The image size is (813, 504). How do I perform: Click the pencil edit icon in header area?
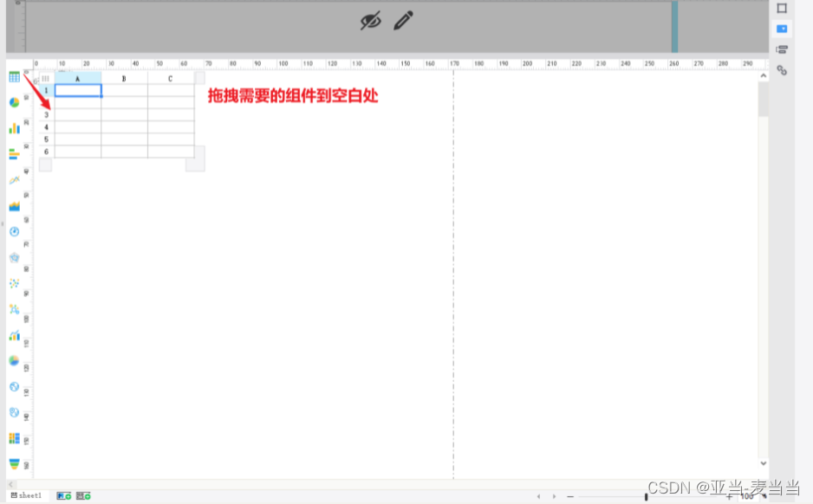tap(403, 20)
